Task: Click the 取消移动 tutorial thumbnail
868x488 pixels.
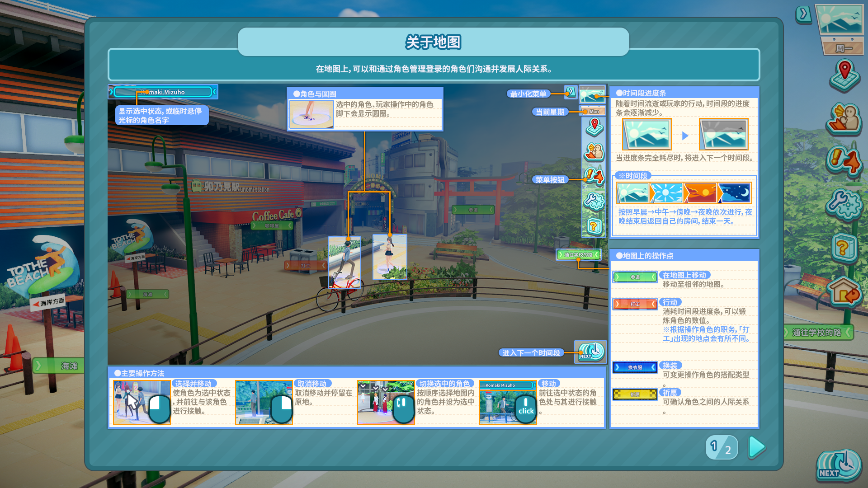Action: pos(264,402)
